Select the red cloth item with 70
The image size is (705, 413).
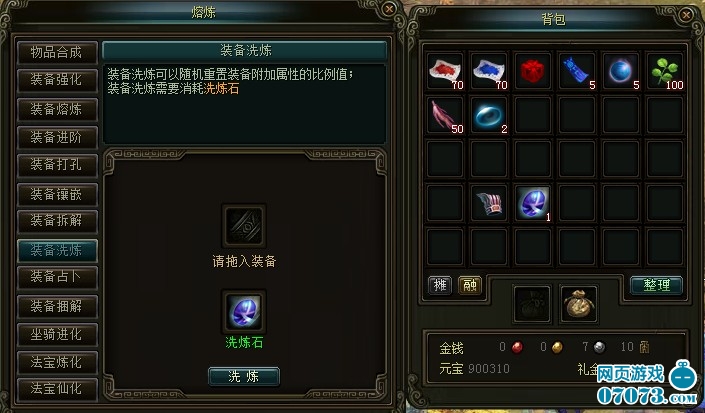coord(445,71)
